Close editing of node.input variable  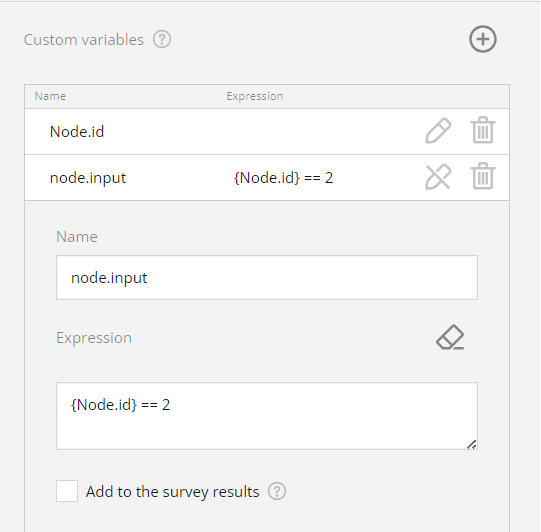[438, 177]
